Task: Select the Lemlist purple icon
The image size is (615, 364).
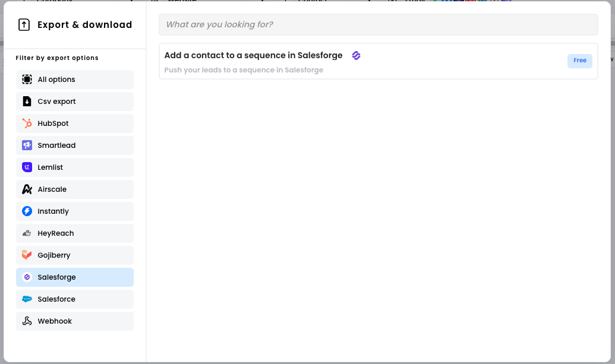Action: (x=27, y=167)
